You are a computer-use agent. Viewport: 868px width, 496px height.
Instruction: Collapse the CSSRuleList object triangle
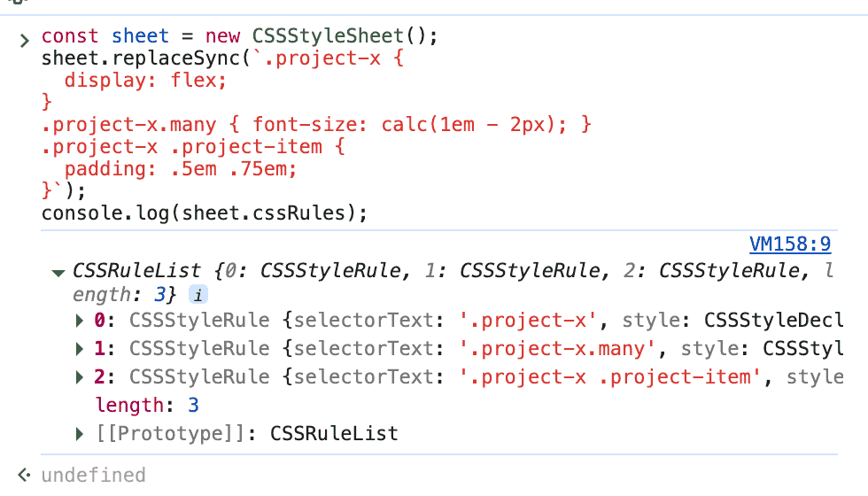(x=58, y=273)
